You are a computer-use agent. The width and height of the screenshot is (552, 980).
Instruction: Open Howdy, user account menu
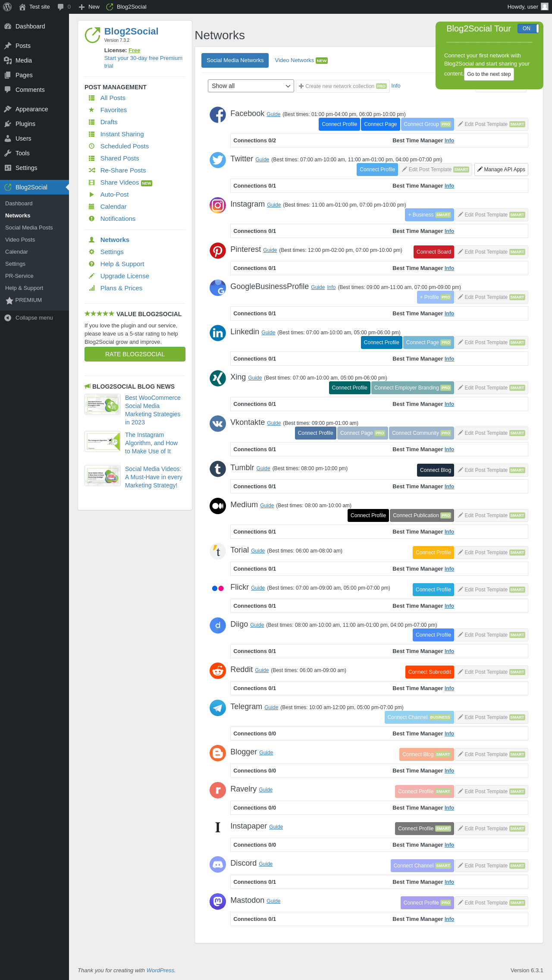(x=528, y=7)
